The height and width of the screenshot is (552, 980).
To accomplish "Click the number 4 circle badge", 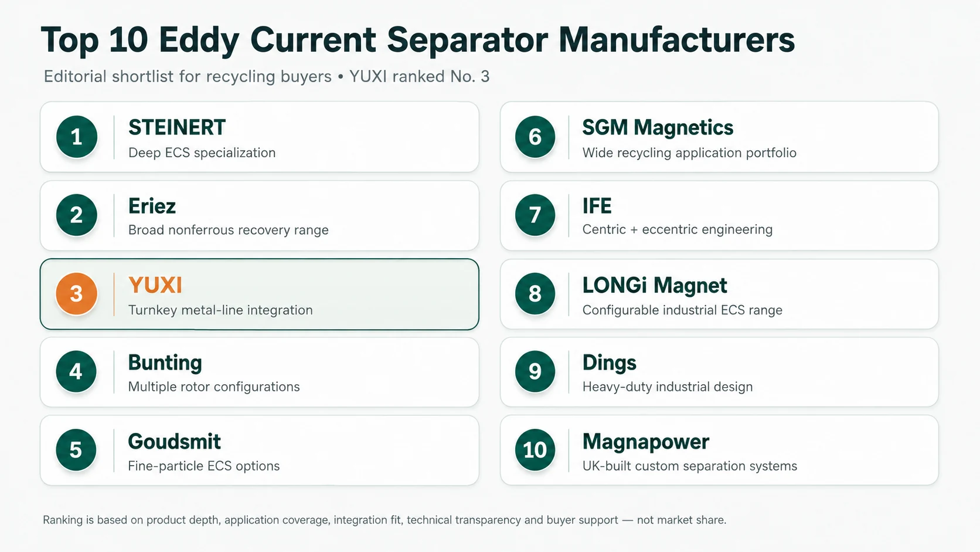I will point(76,371).
